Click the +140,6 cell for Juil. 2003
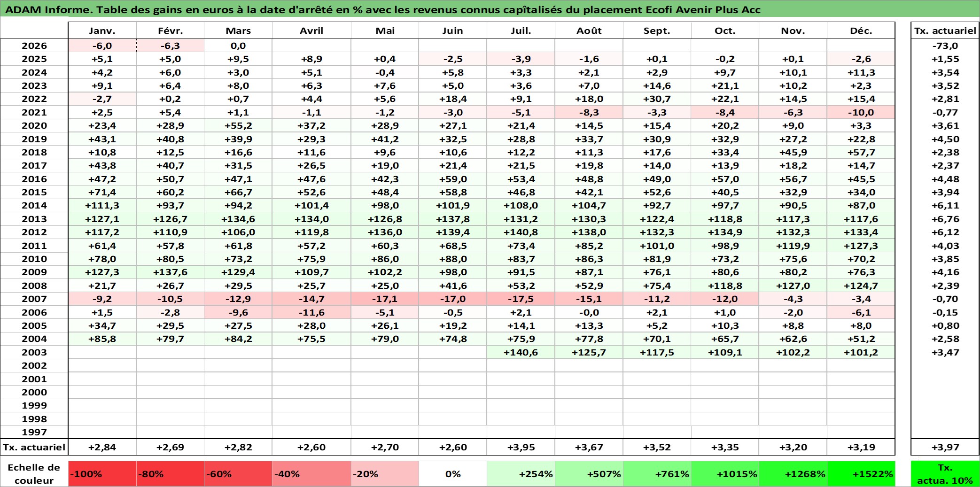980x487 pixels. coord(521,352)
